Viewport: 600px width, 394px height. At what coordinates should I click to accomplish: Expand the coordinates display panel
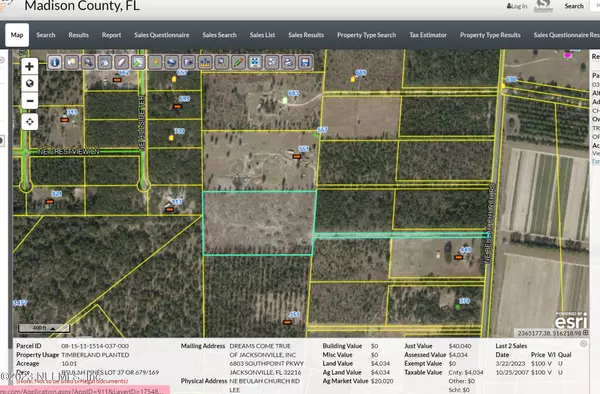click(x=585, y=333)
